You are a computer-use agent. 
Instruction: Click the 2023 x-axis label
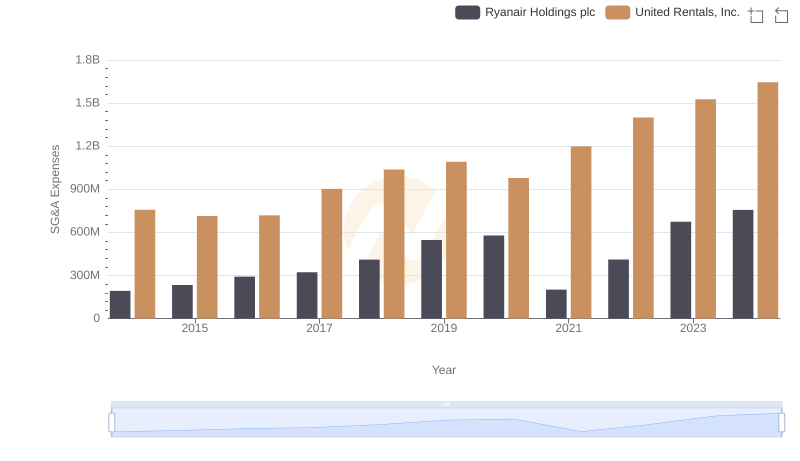693,328
